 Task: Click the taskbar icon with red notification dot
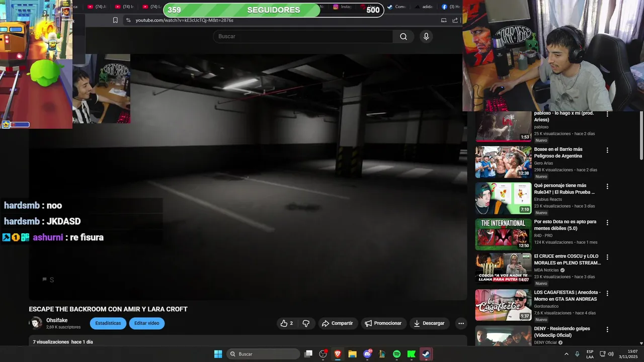tap(323, 354)
